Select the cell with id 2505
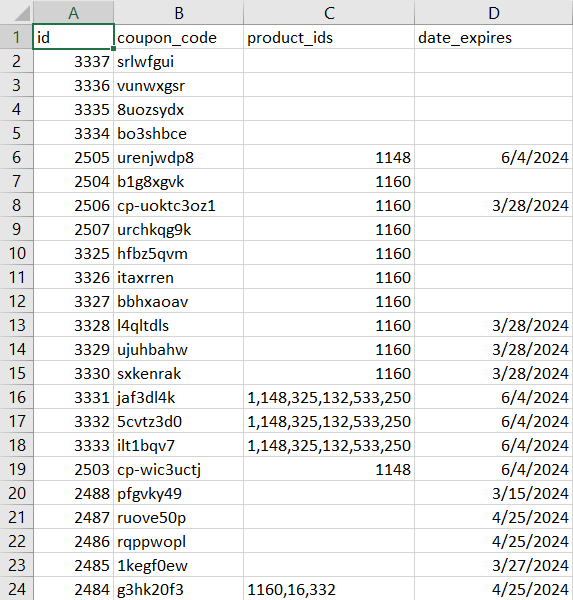The width and height of the screenshot is (573, 600). click(x=73, y=157)
